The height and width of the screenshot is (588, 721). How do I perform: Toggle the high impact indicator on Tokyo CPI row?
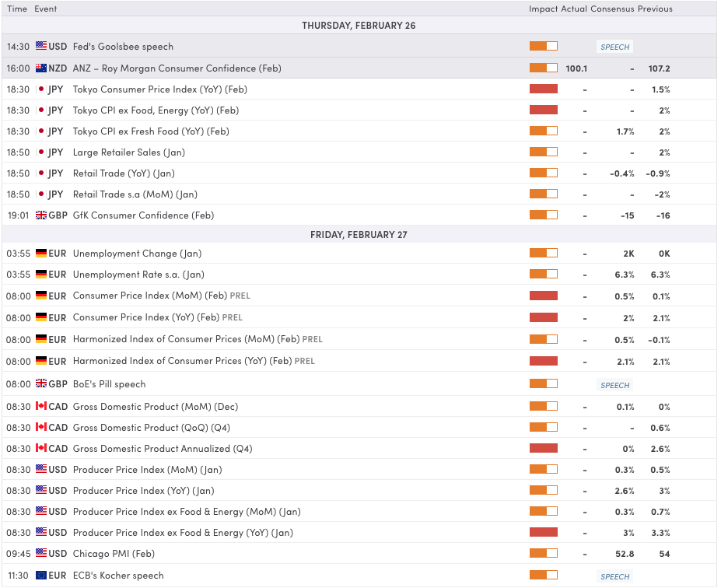[x=543, y=89]
